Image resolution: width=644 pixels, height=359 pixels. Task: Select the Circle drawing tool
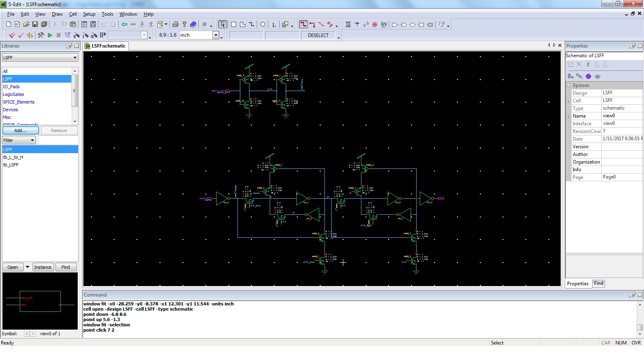[x=263, y=25]
